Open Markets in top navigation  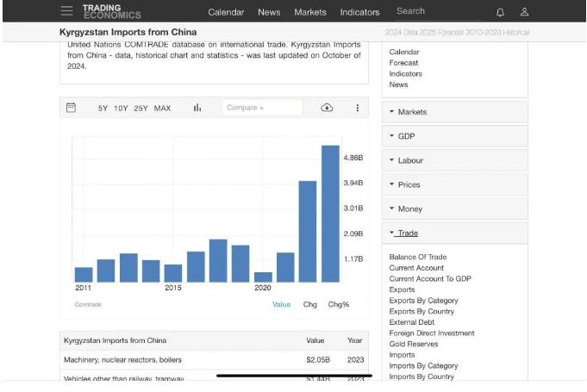coord(310,12)
